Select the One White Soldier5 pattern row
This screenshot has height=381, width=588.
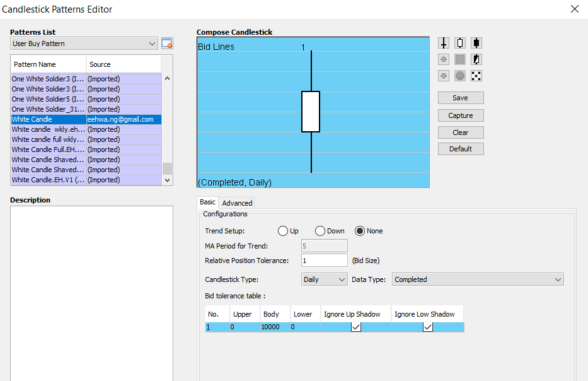pyautogui.click(x=86, y=99)
